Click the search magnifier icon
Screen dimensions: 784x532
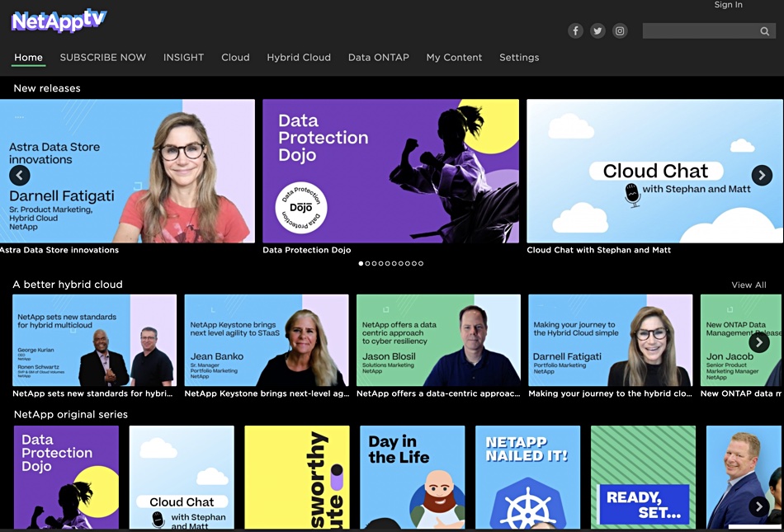pyautogui.click(x=764, y=31)
